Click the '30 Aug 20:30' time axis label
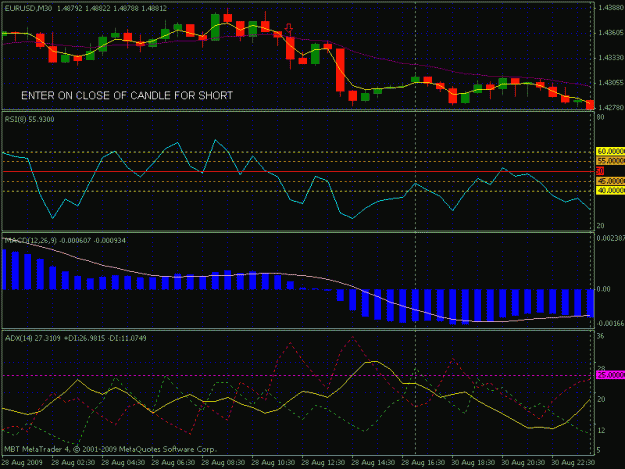The width and height of the screenshot is (625, 469). [523, 463]
